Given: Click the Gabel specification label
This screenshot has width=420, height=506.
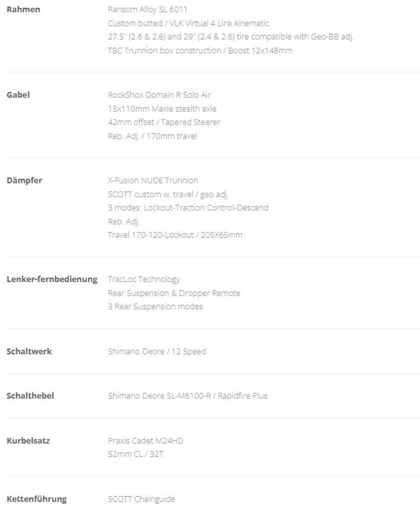Looking at the screenshot, I should click(x=18, y=95).
